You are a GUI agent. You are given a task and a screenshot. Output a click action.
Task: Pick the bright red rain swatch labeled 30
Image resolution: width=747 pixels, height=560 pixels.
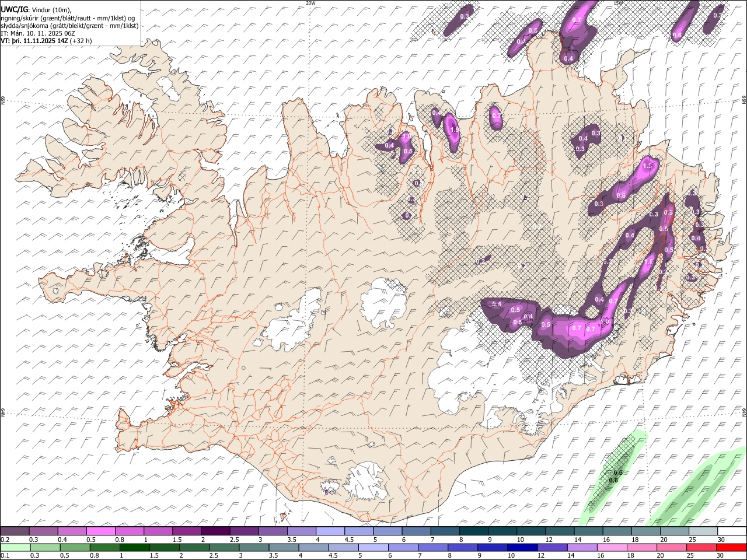click(731, 547)
